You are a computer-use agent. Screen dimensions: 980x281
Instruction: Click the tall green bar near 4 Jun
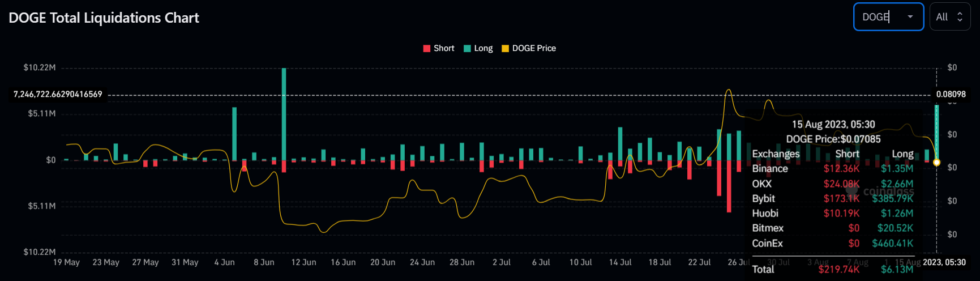pyautogui.click(x=234, y=134)
